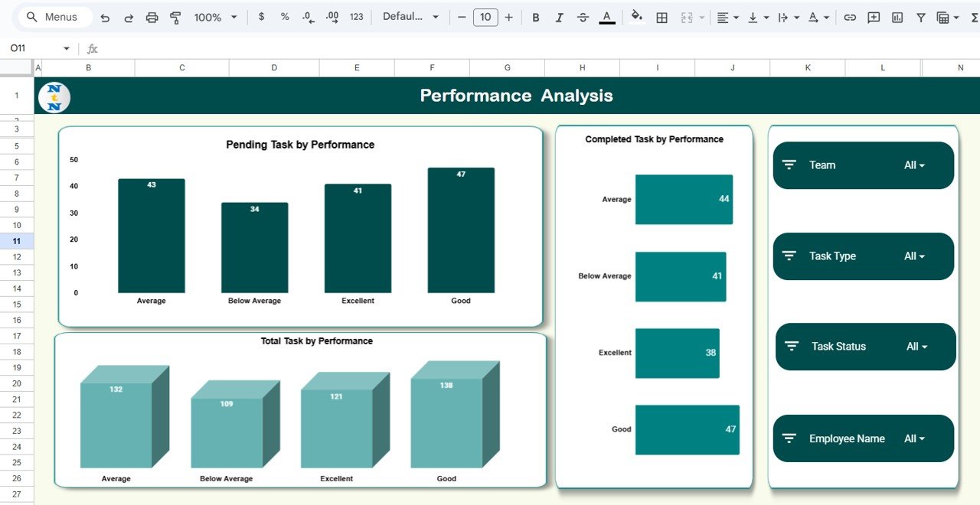This screenshot has height=505, width=980.
Task: Open the Menus search box
Action: pos(54,16)
